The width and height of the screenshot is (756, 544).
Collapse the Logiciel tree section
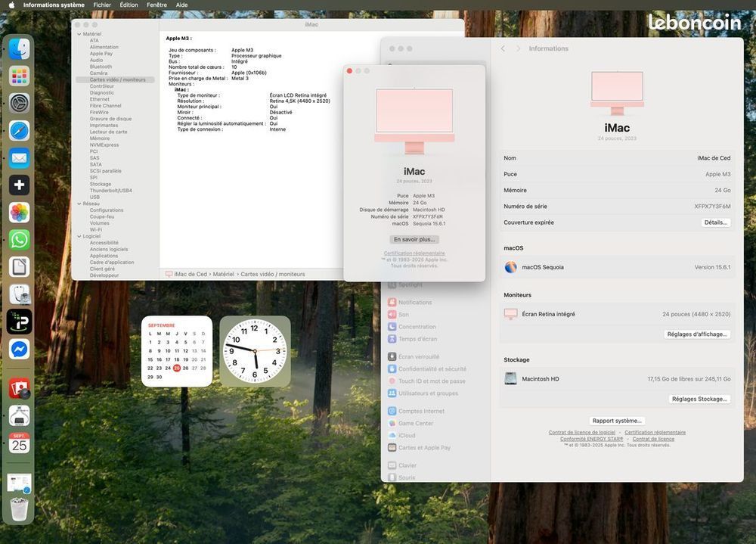pyautogui.click(x=78, y=236)
